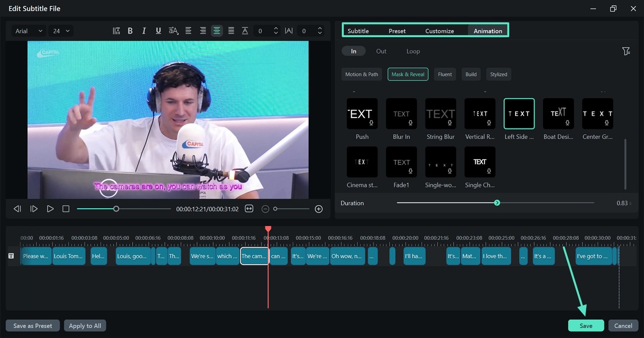Enable Loop animation mode
This screenshot has height=338, width=644.
pyautogui.click(x=413, y=51)
